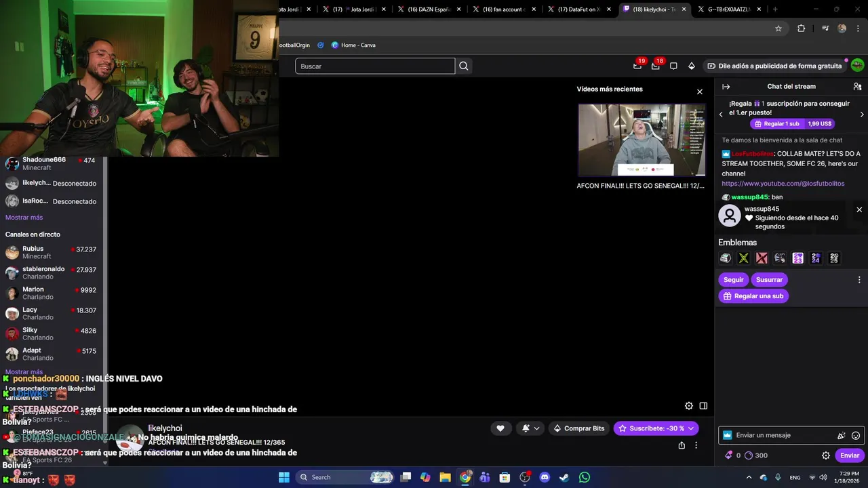868x488 pixels.
Task: Click Regalar 1 sub 1,99 US$ button
Action: pyautogui.click(x=793, y=124)
